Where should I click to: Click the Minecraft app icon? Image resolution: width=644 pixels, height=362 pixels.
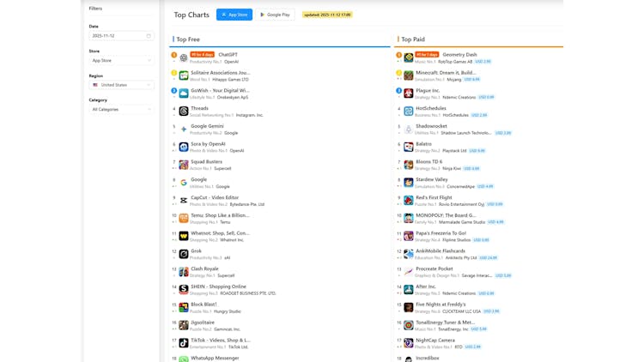tap(409, 75)
